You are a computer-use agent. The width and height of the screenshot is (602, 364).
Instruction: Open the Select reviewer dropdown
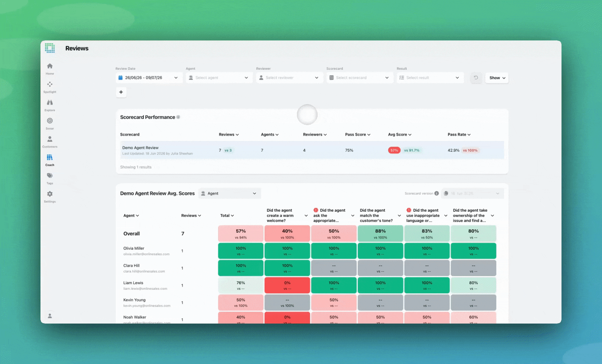coord(290,78)
